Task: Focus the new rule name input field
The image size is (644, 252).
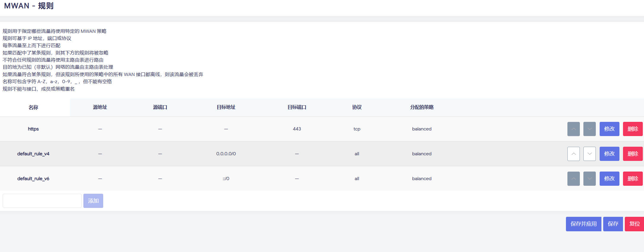Action: pos(42,201)
